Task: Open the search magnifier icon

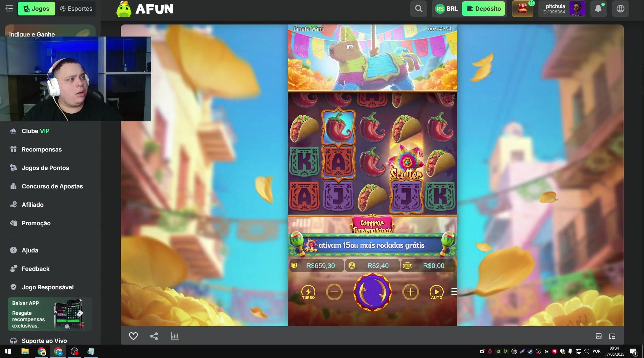Action: point(419,9)
